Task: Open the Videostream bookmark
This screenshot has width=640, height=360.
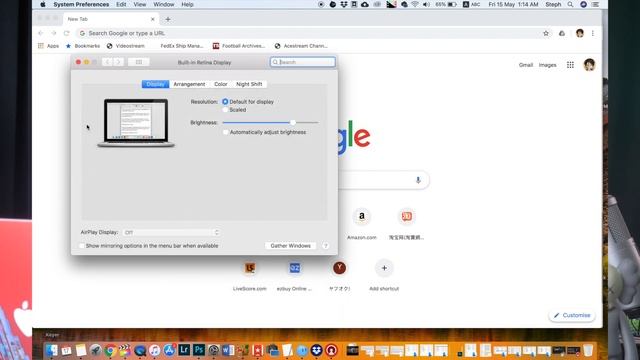Action: (126, 46)
